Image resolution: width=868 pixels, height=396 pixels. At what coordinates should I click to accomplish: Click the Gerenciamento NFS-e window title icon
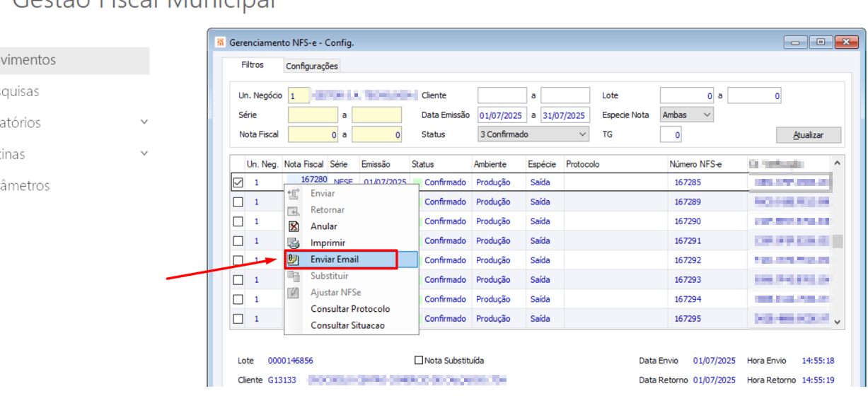[x=221, y=42]
